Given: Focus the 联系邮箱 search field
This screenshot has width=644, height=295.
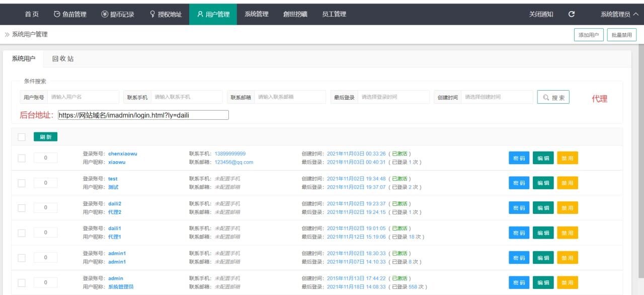Looking at the screenshot, I should pos(290,97).
